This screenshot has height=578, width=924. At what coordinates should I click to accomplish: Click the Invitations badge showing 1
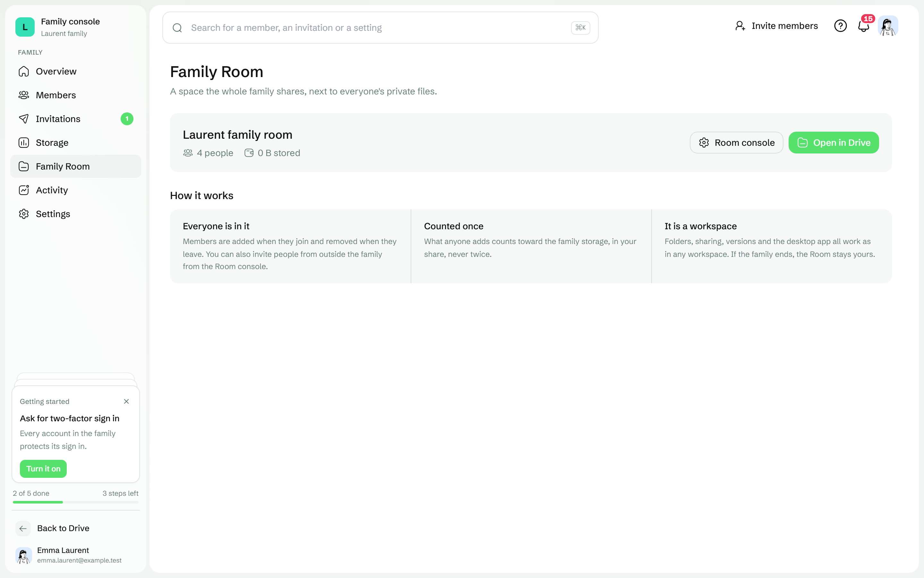coord(127,119)
